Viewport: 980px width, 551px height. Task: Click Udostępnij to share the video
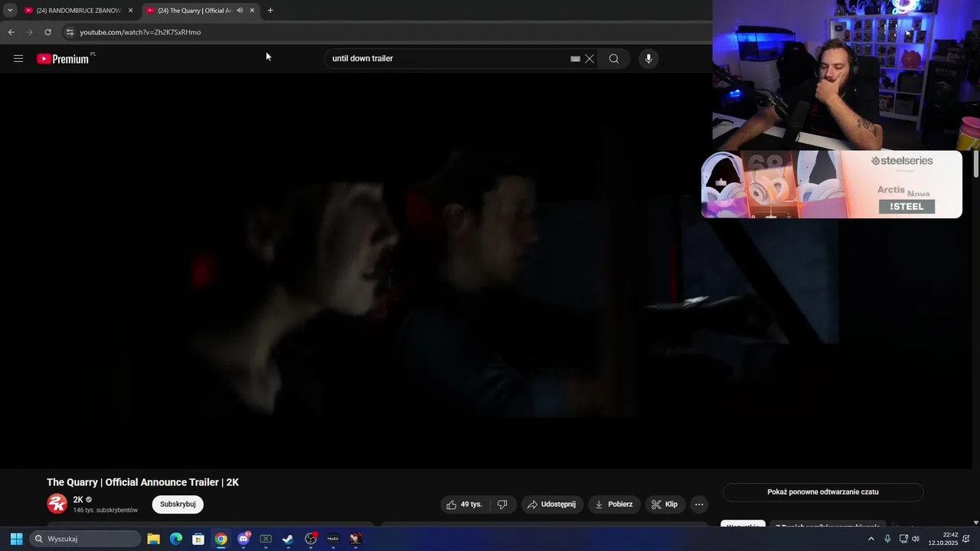coord(551,504)
